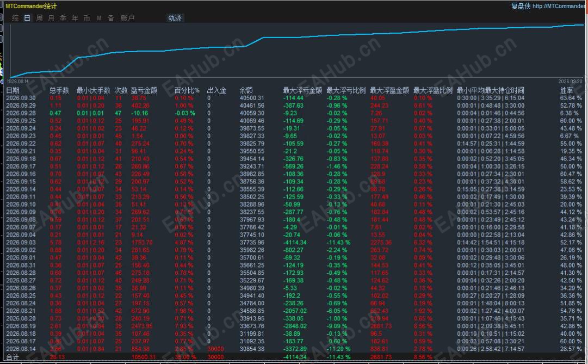
Task: Click the MTCommander统计 window title
Action: click(x=31, y=6)
